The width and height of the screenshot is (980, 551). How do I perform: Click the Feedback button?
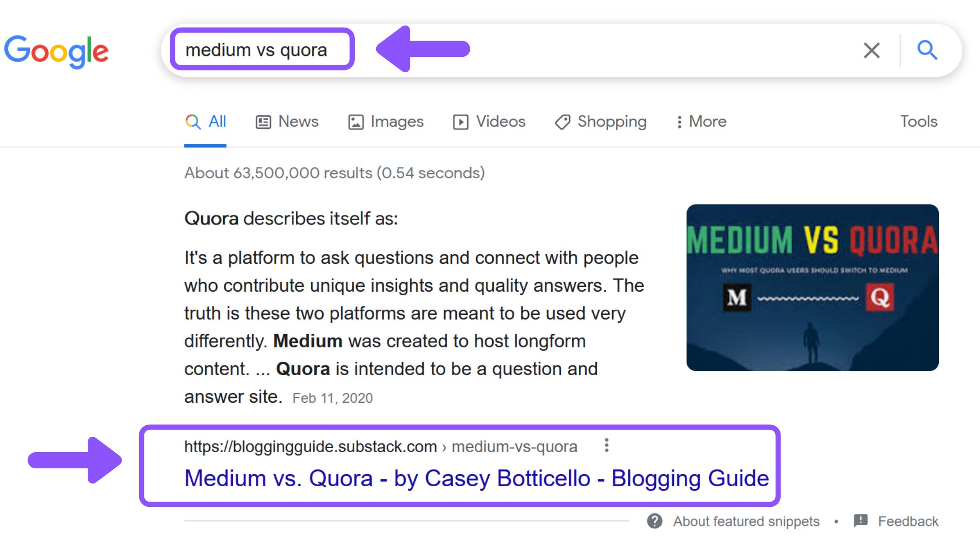(907, 520)
